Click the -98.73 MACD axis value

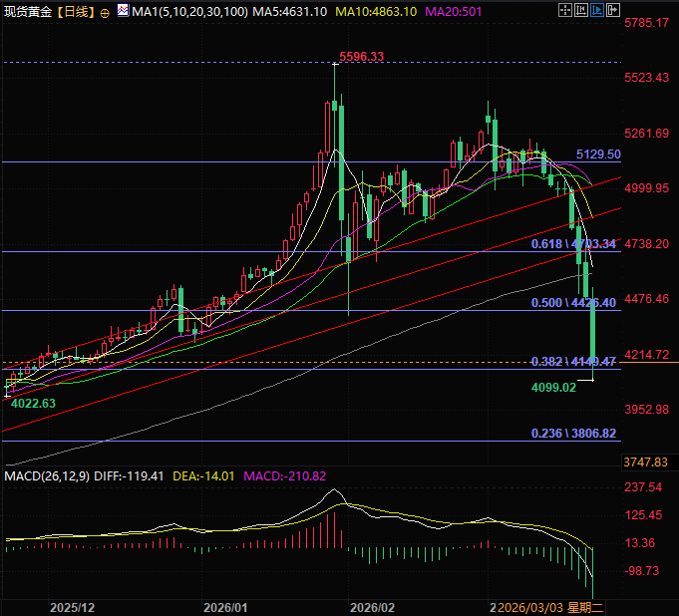coord(642,570)
